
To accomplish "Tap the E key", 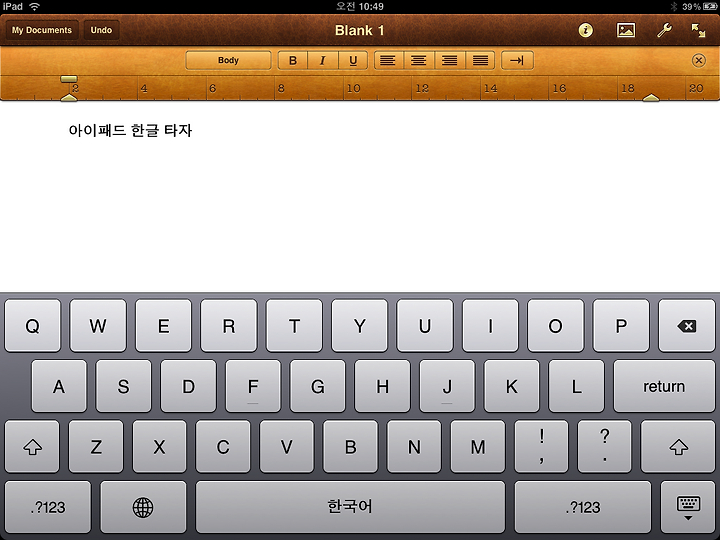I will click(163, 326).
